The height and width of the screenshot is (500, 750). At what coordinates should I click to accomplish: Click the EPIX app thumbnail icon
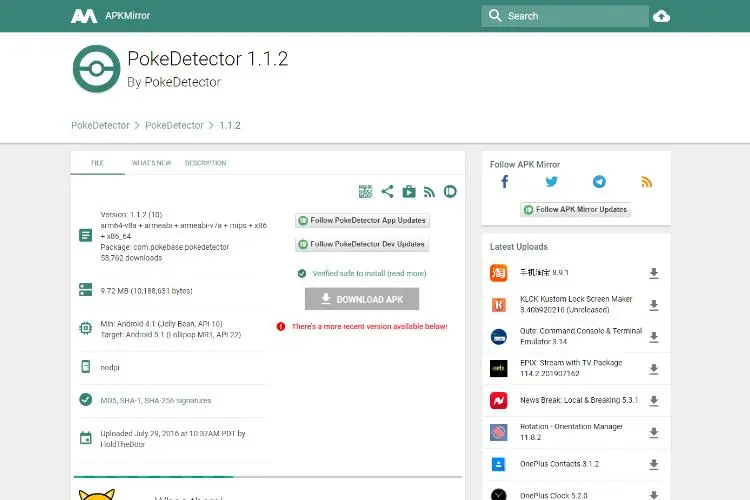(498, 368)
